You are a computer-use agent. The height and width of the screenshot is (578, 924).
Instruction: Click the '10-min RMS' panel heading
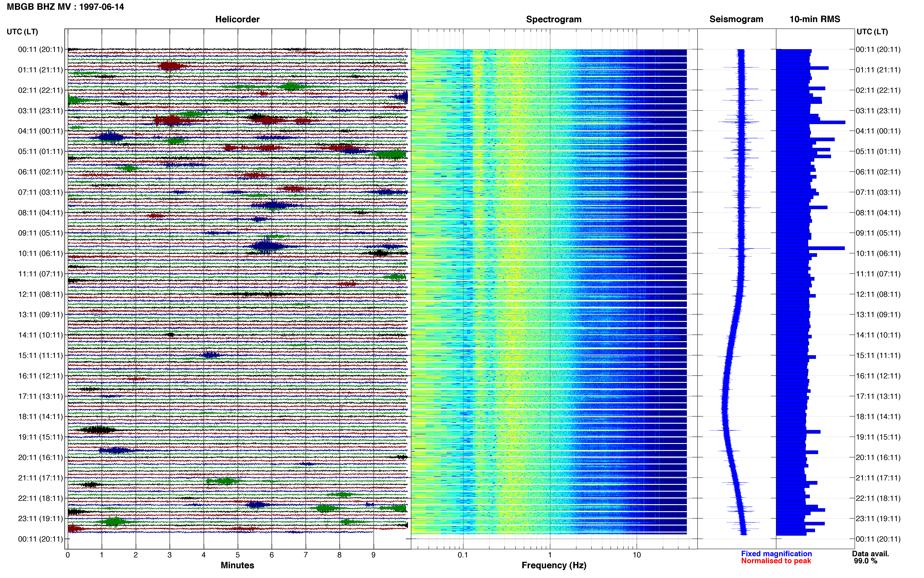[x=815, y=19]
